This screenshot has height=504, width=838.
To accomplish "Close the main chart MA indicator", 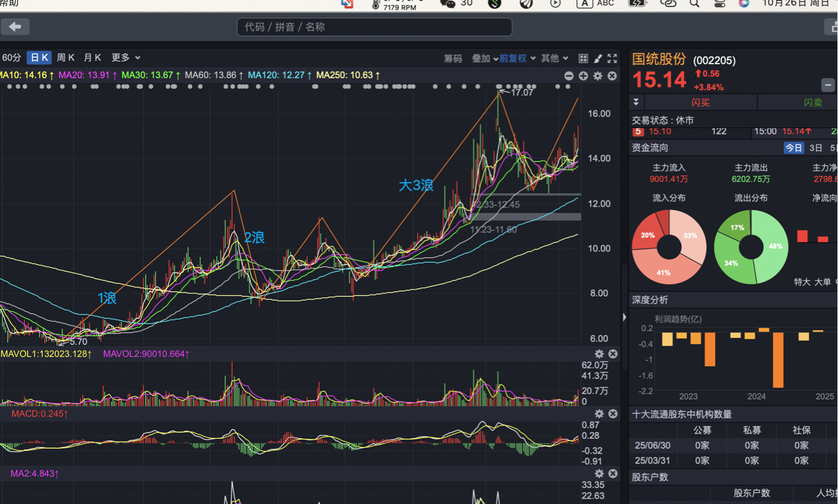I will click(612, 76).
